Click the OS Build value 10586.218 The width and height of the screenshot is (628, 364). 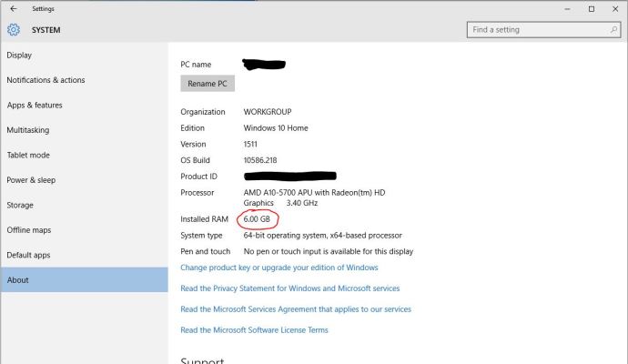click(260, 160)
